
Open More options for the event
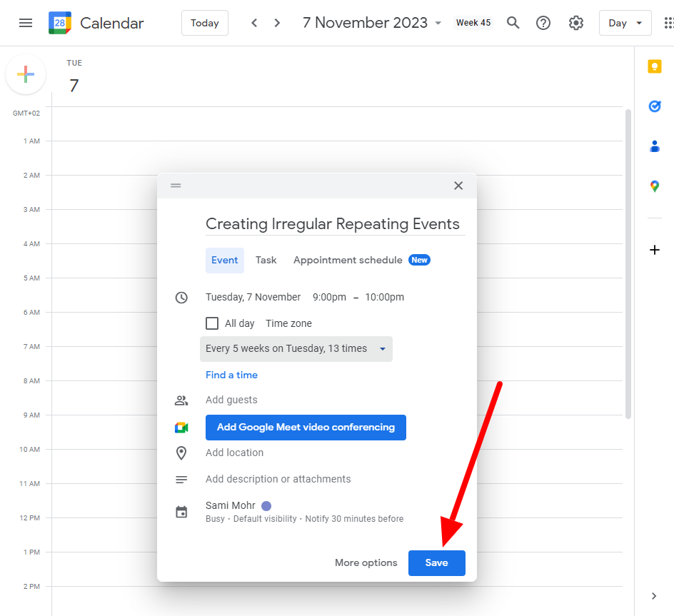366,562
